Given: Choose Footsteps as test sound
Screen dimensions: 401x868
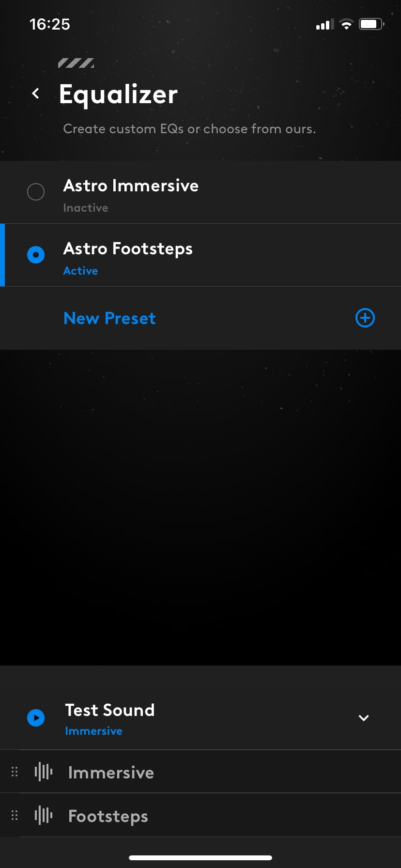Looking at the screenshot, I should point(200,815).
